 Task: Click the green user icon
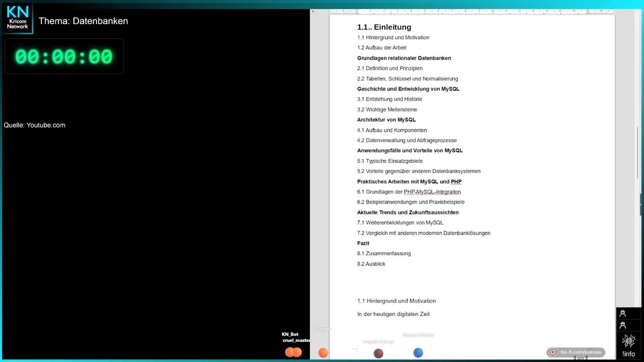[622, 325]
